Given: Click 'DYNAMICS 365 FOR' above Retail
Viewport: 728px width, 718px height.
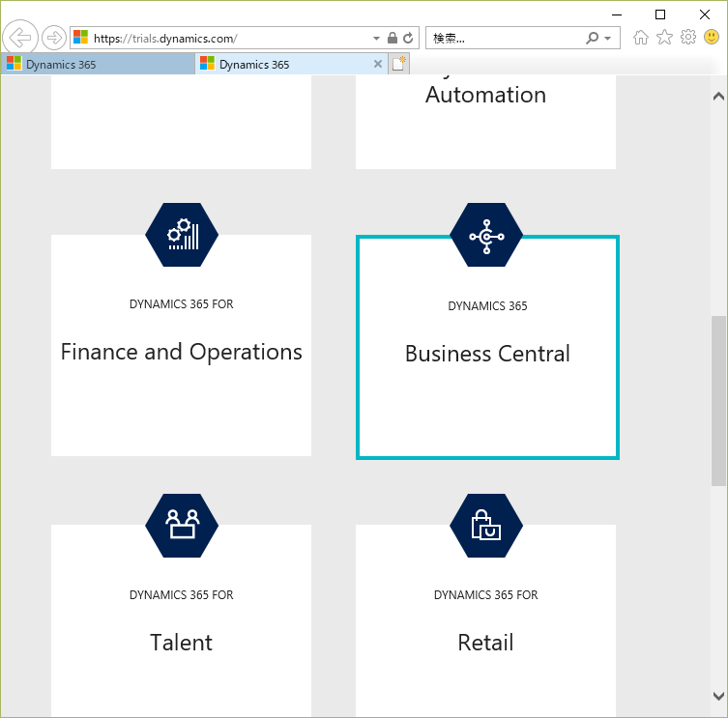Looking at the screenshot, I should tap(486, 595).
